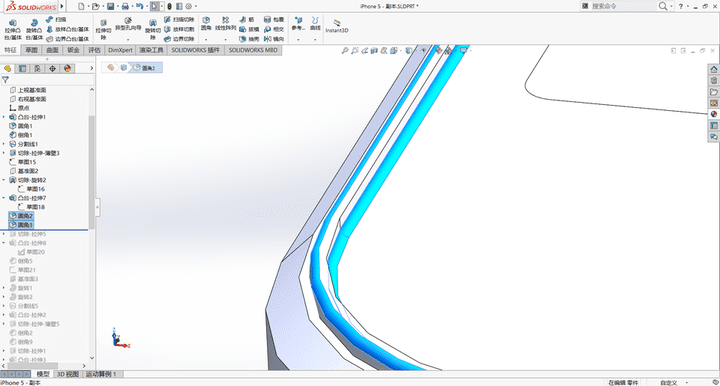Expand the manager panel tabs chevron
The width and height of the screenshot is (720, 386).
91,68
